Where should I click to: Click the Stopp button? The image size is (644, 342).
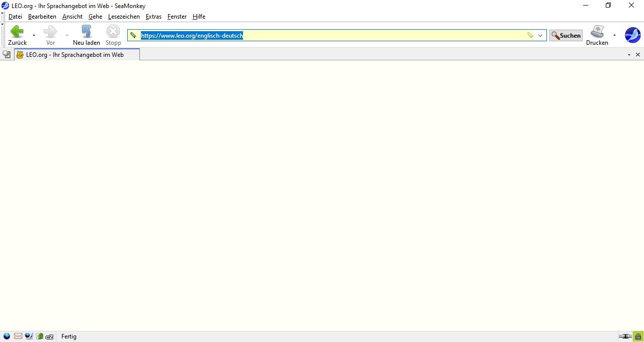[113, 32]
